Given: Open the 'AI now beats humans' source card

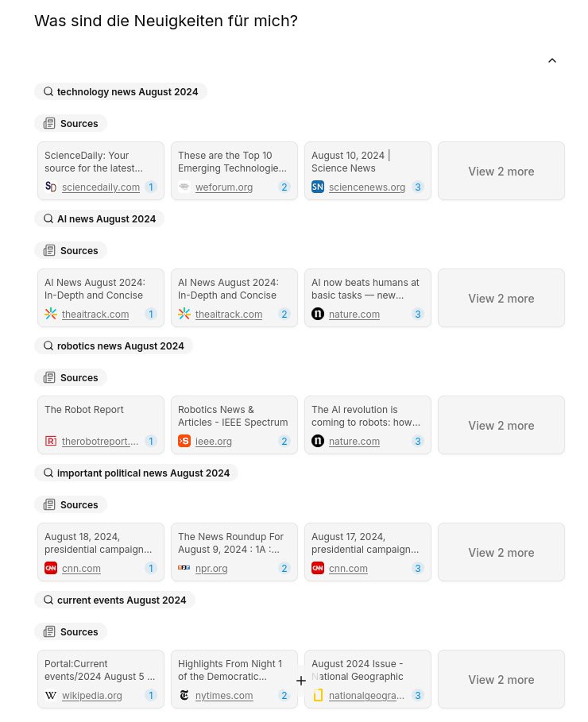Looking at the screenshot, I should click(367, 289).
